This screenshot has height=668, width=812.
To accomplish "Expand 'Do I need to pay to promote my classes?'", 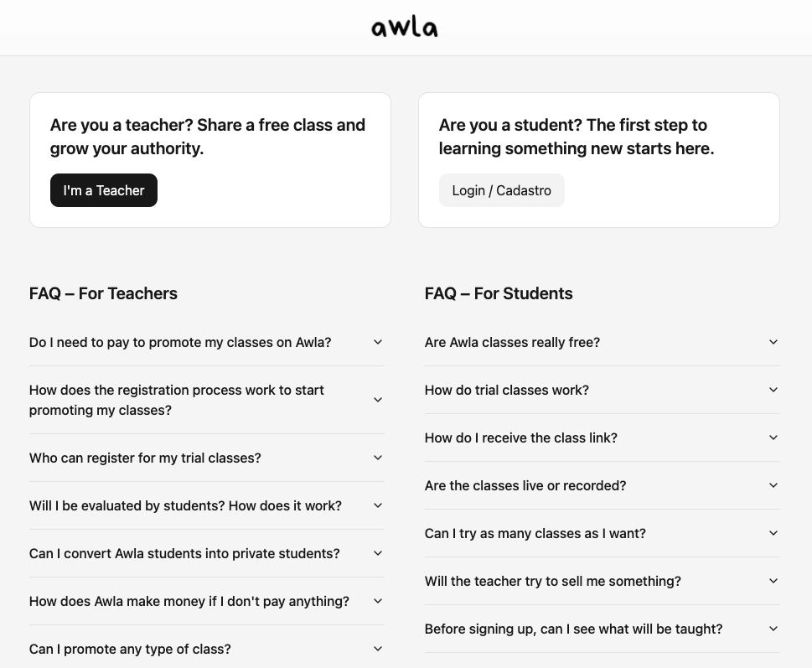I will pos(179,342).
